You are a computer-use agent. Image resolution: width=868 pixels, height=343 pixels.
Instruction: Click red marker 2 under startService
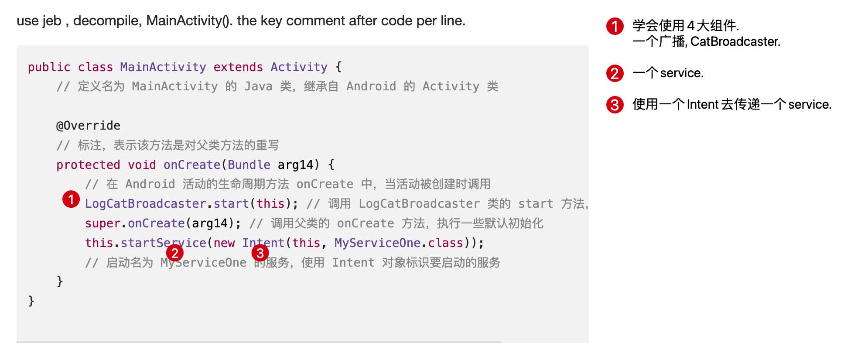pyautogui.click(x=174, y=253)
